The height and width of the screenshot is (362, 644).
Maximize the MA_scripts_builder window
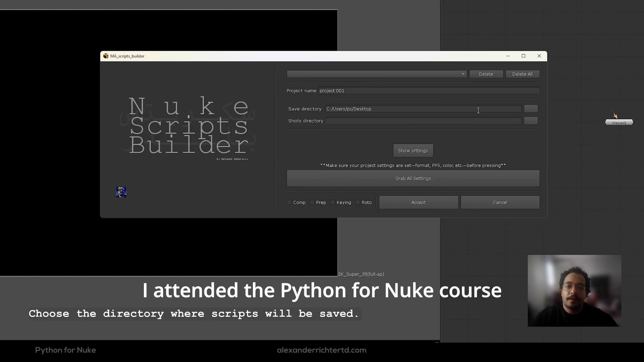click(523, 56)
